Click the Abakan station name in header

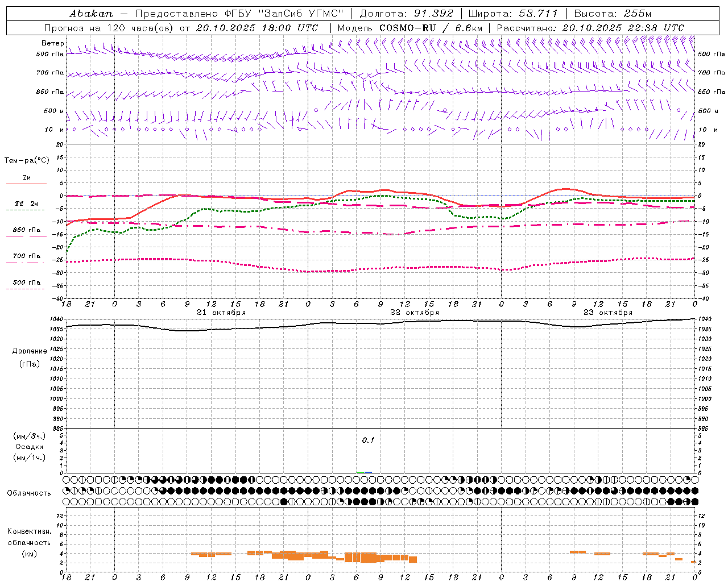click(x=91, y=14)
